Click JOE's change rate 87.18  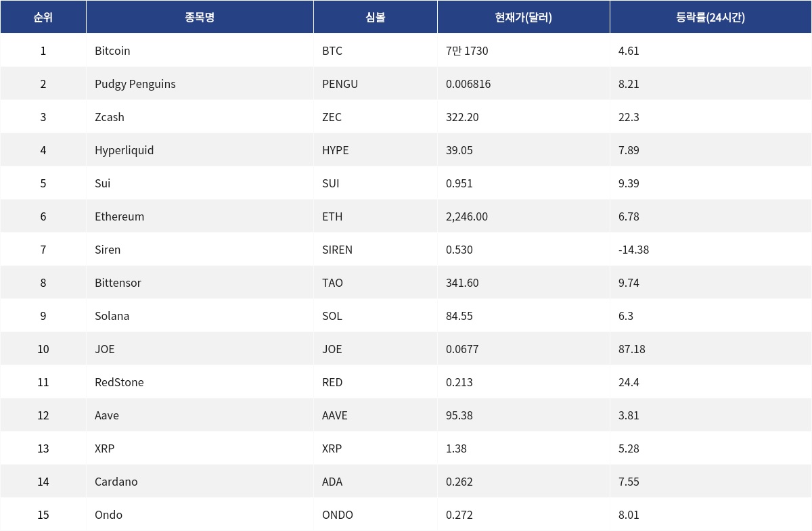click(x=632, y=349)
